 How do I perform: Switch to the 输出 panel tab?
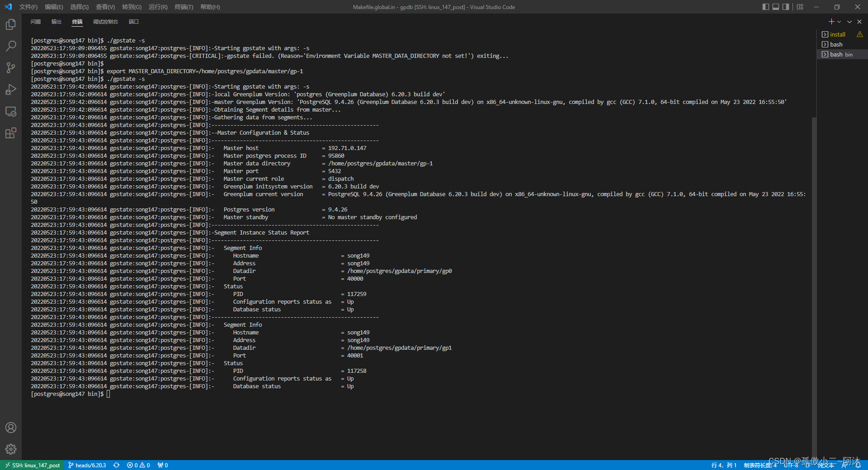tap(57, 22)
